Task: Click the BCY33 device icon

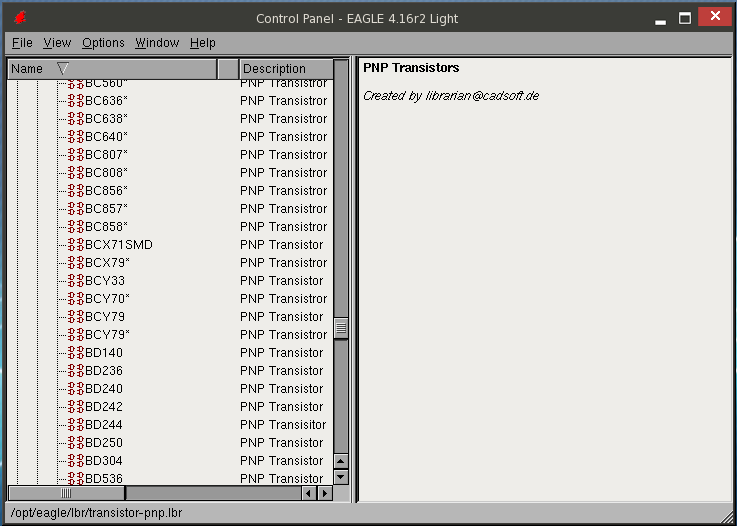Action: pyautogui.click(x=76, y=281)
